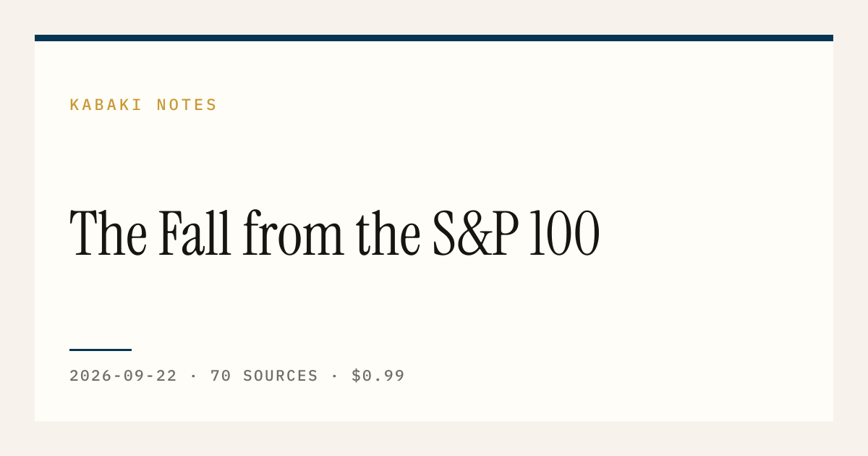Click the dot separator between date and sources

(x=194, y=376)
